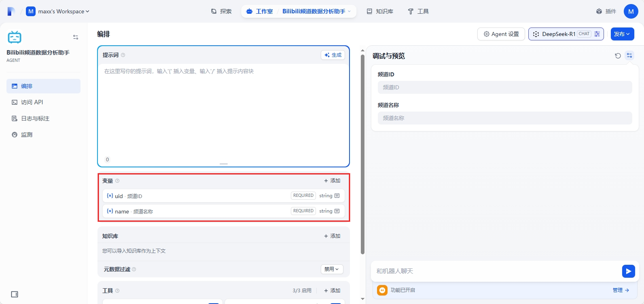Click the REQUIRED tag on uid variable
The image size is (644, 304).
click(x=303, y=196)
